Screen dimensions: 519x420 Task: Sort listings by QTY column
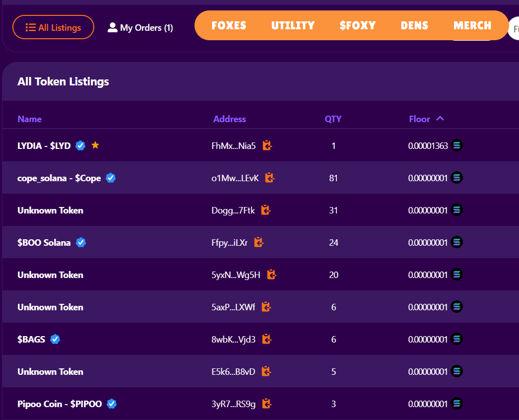(x=333, y=119)
